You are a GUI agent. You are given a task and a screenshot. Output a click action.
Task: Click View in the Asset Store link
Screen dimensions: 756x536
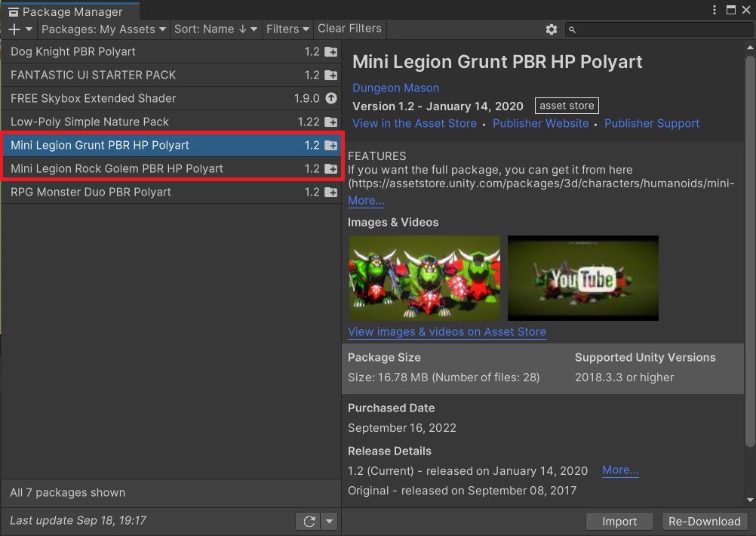[x=415, y=124]
